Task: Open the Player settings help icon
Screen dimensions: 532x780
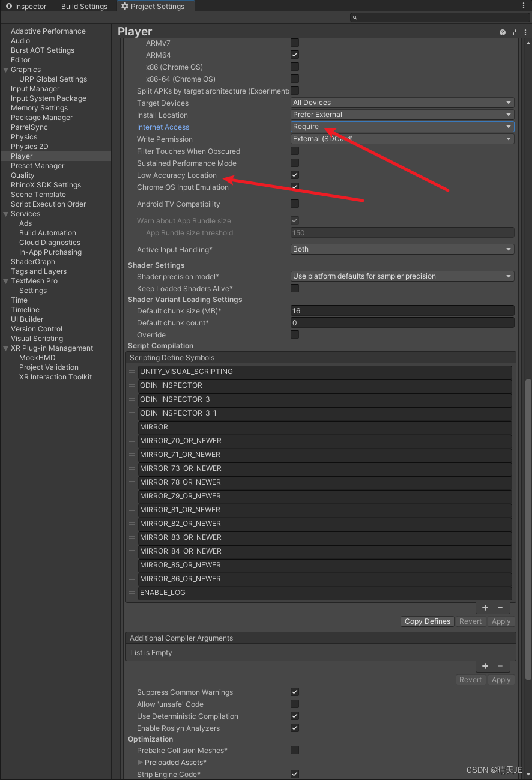Action: tap(503, 32)
